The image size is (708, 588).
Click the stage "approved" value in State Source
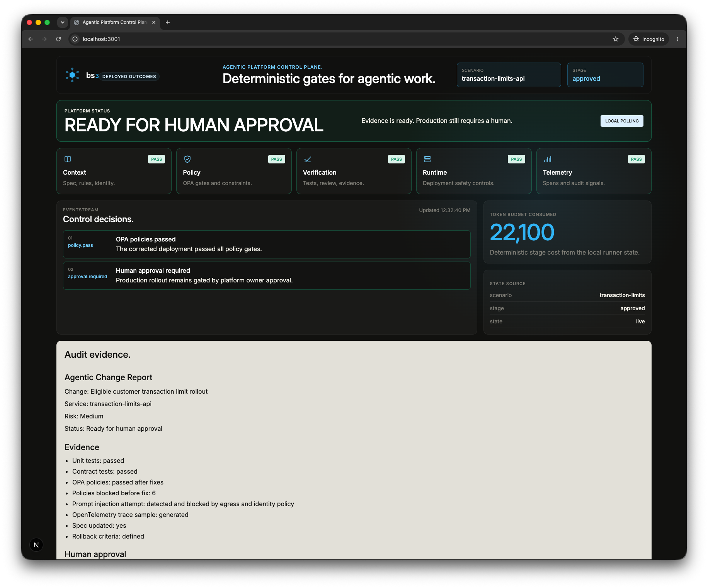coord(633,308)
